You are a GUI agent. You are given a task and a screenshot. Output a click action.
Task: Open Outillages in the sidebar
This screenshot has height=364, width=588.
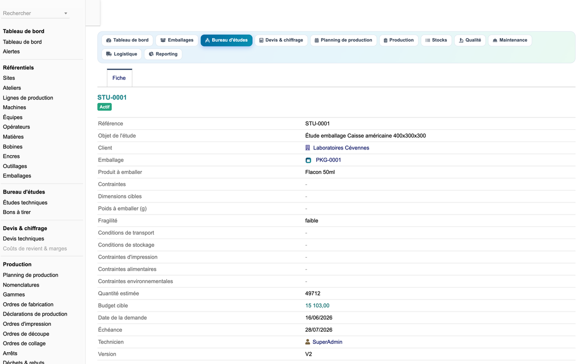coord(15,166)
